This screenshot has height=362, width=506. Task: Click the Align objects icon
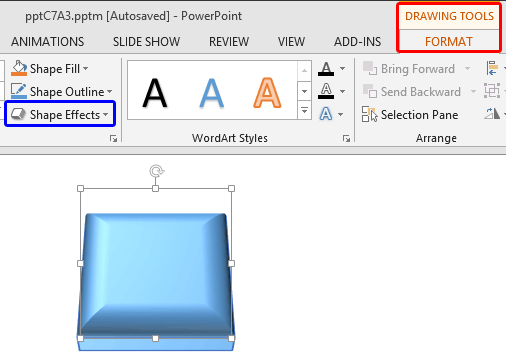click(493, 68)
